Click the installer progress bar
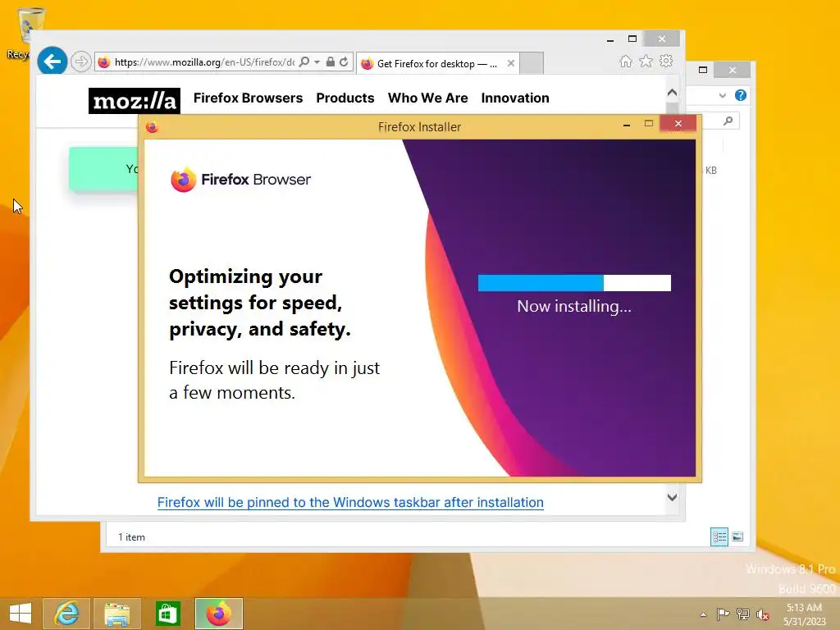This screenshot has width=840, height=630. coord(574,283)
